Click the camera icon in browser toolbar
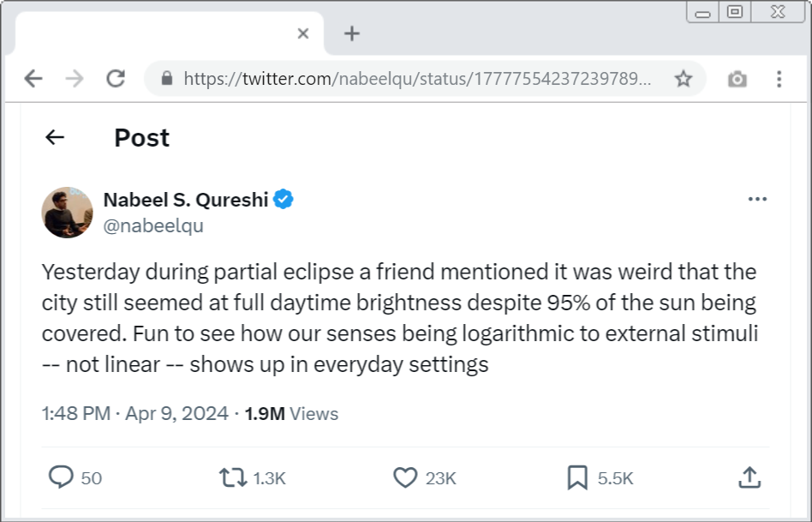Screen dimensions: 812x522 [737, 79]
